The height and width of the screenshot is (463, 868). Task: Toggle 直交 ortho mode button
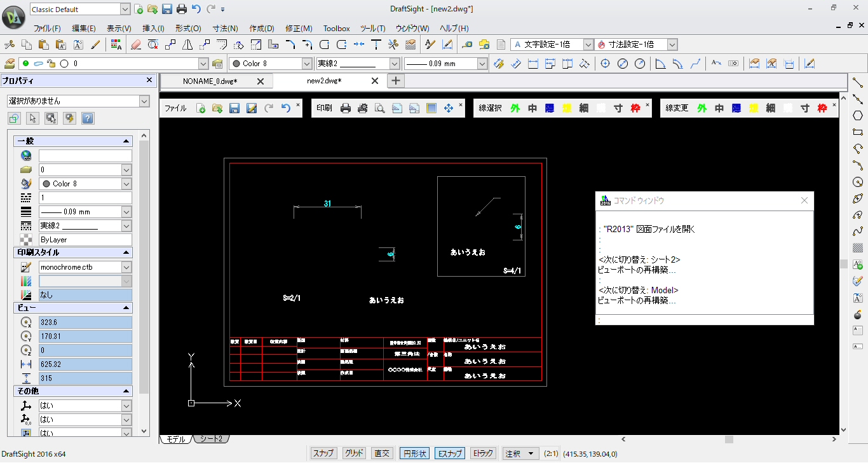click(x=382, y=453)
